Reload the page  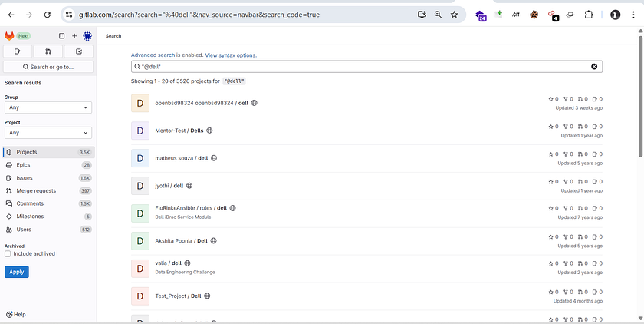48,15
